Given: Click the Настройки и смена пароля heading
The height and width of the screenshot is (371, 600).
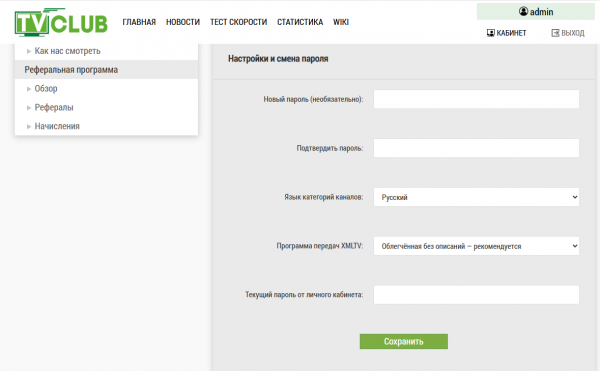Looking at the screenshot, I should tap(278, 59).
